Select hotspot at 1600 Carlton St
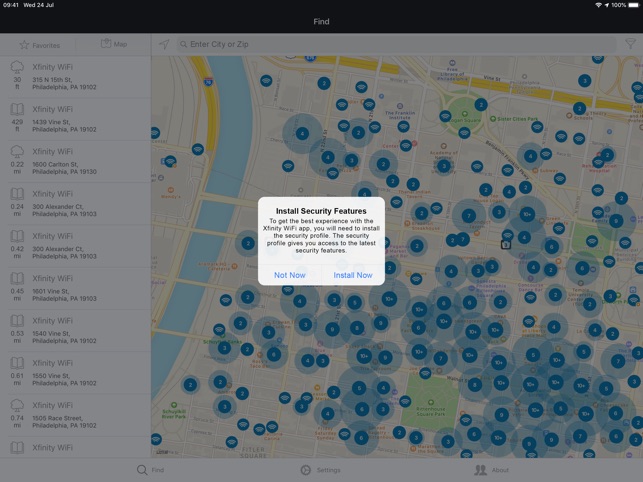This screenshot has width=643, height=482. [x=76, y=160]
